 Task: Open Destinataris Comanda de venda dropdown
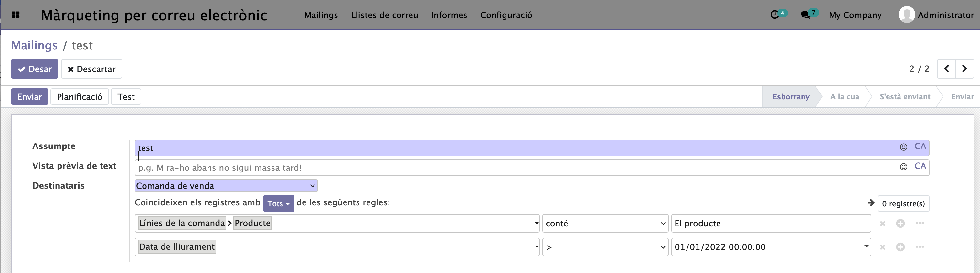pyautogui.click(x=226, y=186)
